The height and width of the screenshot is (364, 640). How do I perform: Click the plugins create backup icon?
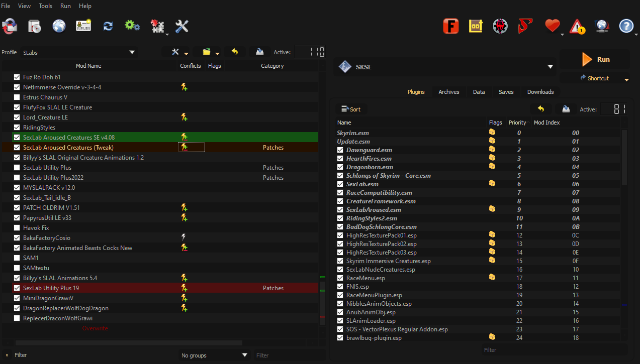[566, 109]
